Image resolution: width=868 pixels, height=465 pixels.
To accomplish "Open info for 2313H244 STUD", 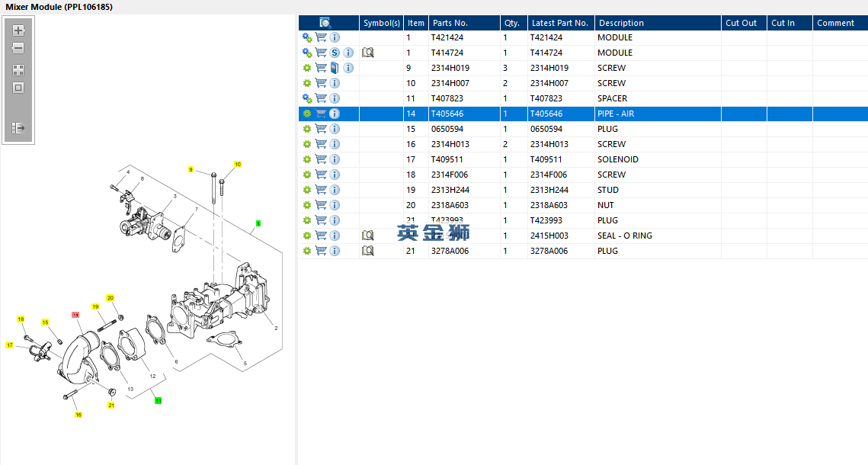I will pos(335,189).
